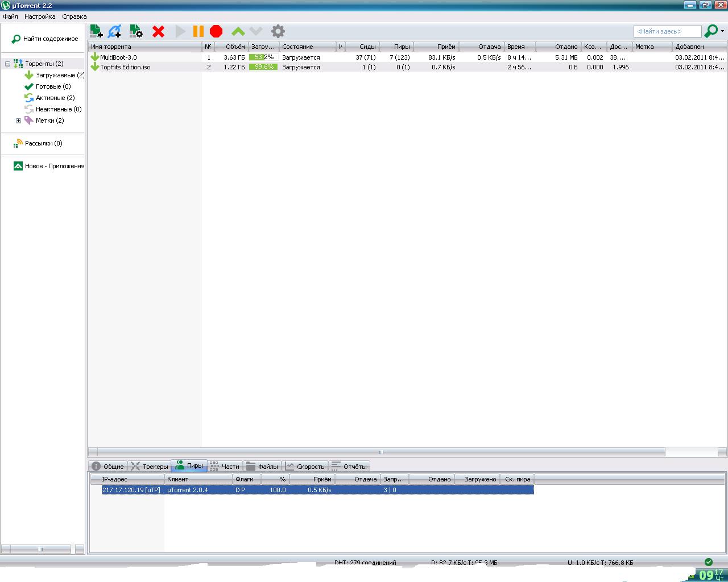
Task: Sort peers by the Клиент column
Action: [198, 479]
